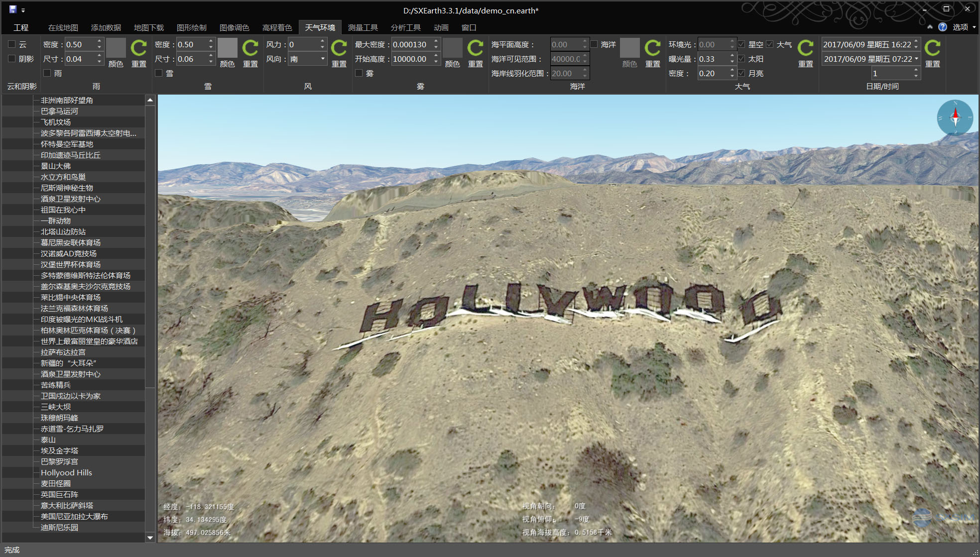Pick the rain color swatch
This screenshot has height=557, width=980.
[x=116, y=48]
